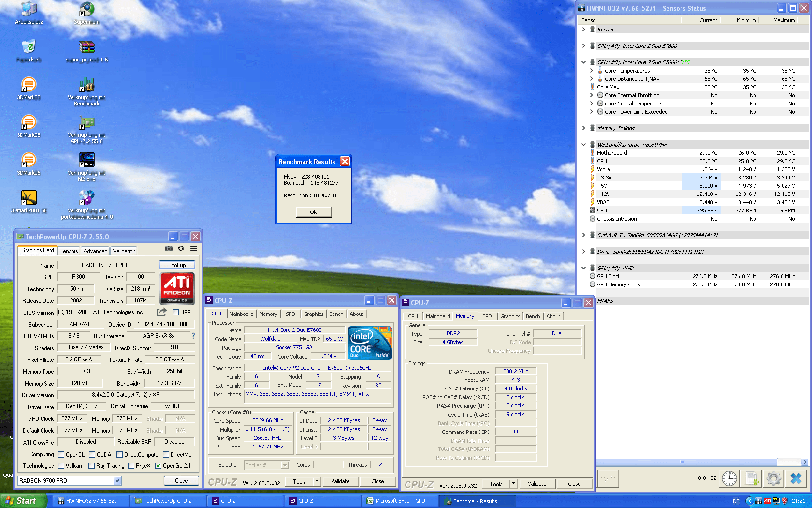Expand the Core Temperatures row

click(x=591, y=71)
